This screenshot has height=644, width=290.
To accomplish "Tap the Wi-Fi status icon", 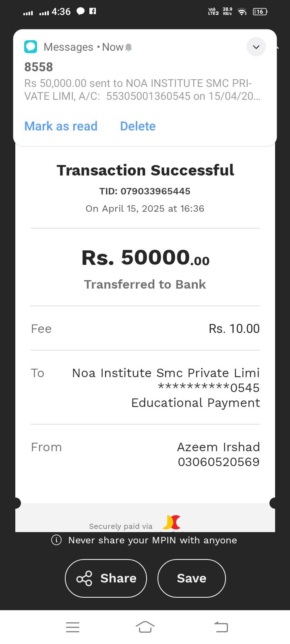I will (x=242, y=12).
